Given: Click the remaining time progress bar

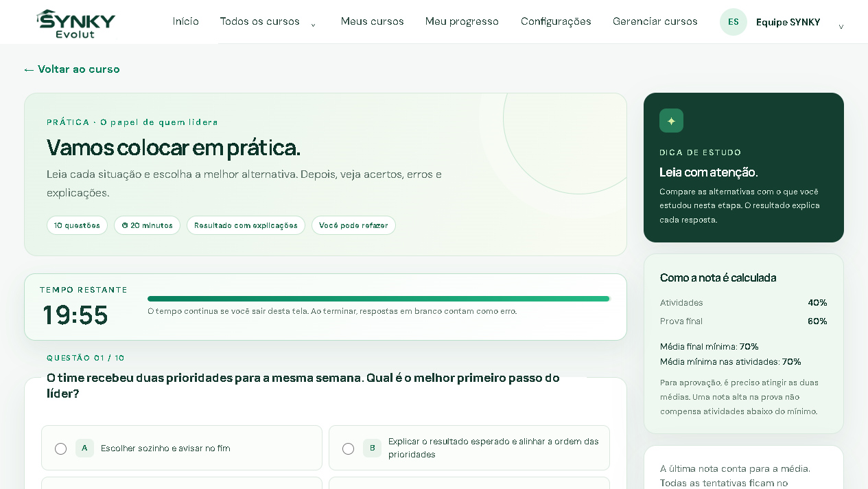Looking at the screenshot, I should click(378, 299).
